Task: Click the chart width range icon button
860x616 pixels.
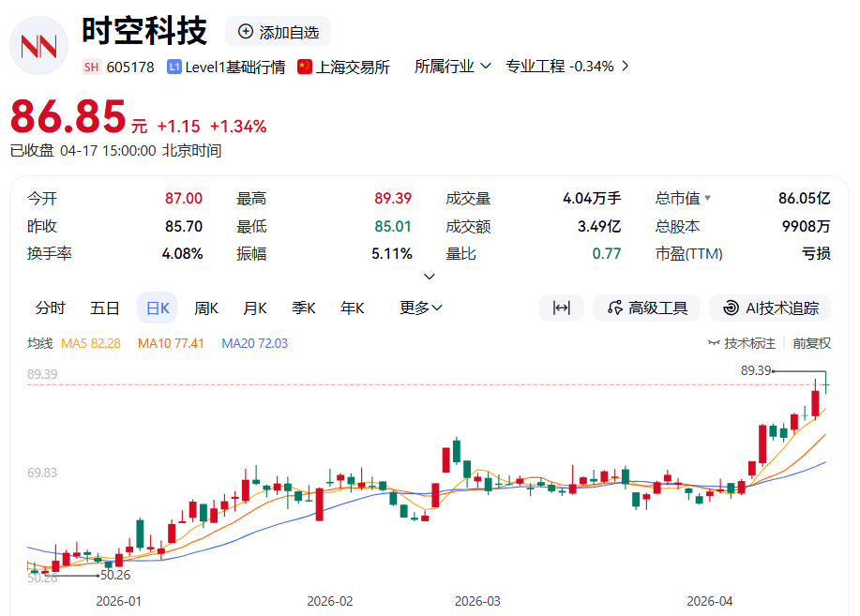Action: pos(562,308)
